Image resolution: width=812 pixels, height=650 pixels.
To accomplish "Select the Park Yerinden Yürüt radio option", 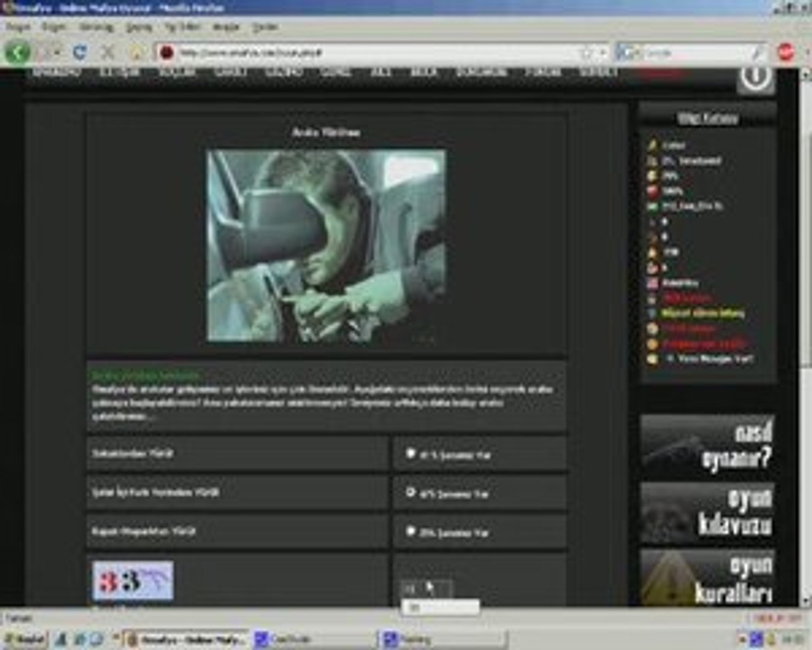I will 411,492.
